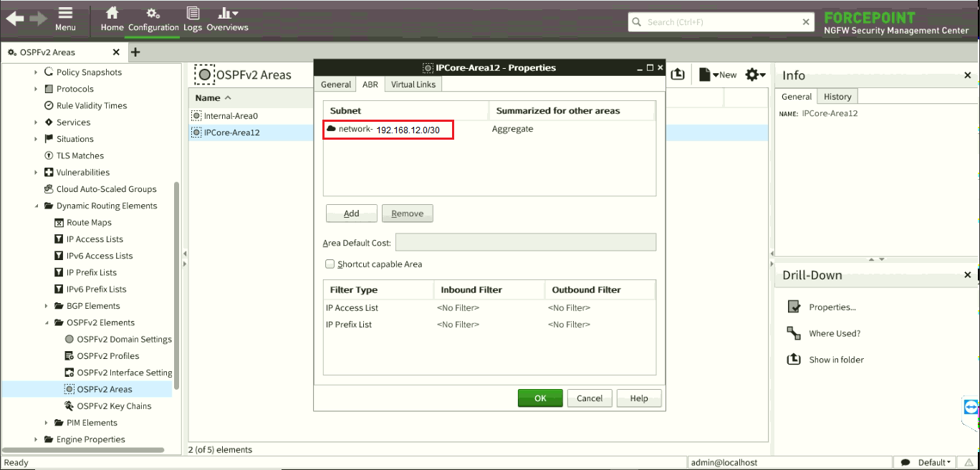Viewport: 980px width, 470px height.
Task: Add a new tab with plus icon
Action: click(x=135, y=52)
